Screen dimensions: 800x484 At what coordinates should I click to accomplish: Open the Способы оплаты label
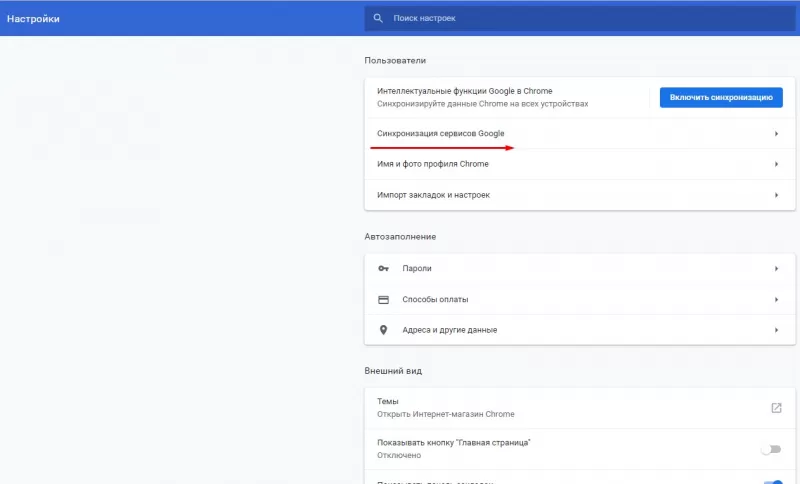click(x=435, y=299)
